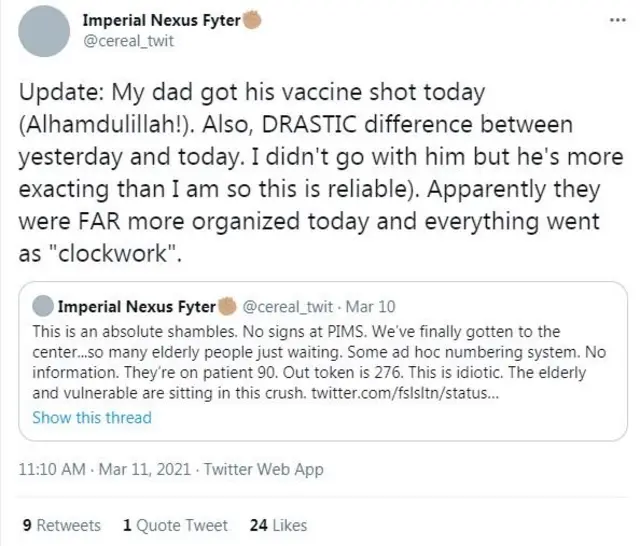This screenshot has width=640, height=546.
Task: Click the fist emoji beside top display name
Action: pos(253,22)
